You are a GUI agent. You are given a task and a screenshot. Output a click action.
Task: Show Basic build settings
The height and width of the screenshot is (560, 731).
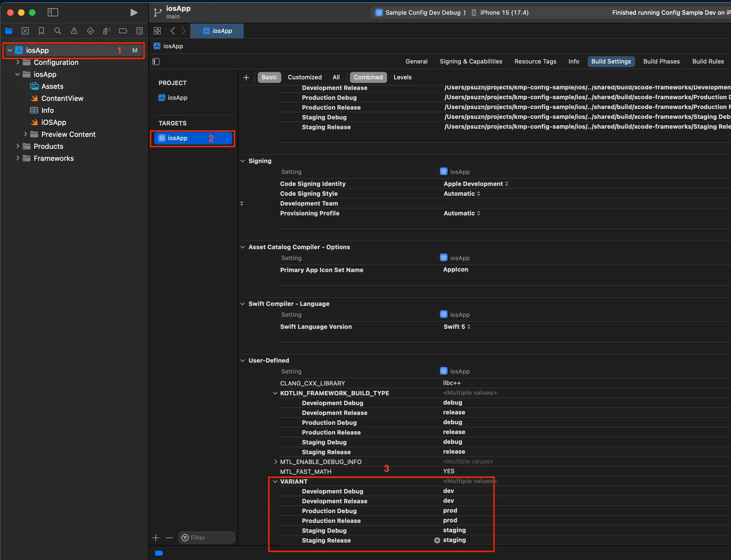(x=269, y=77)
